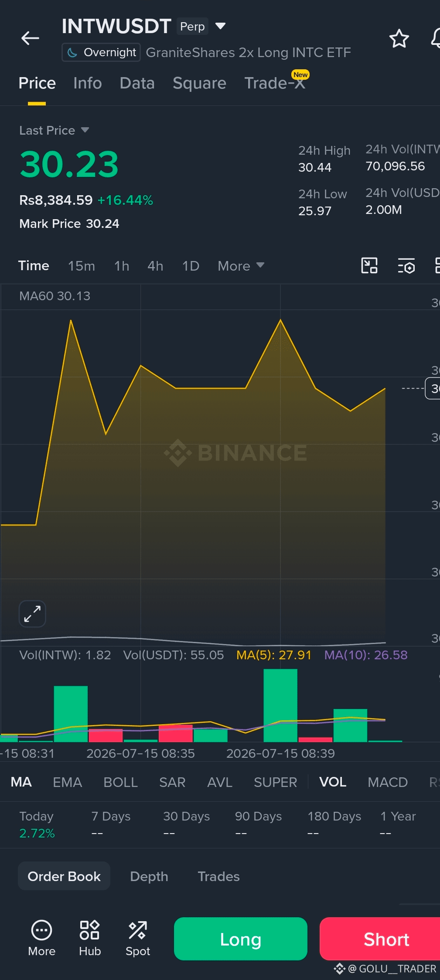Tap the MA(5): 27.91 volume label
The width and height of the screenshot is (440, 980).
pos(274,655)
